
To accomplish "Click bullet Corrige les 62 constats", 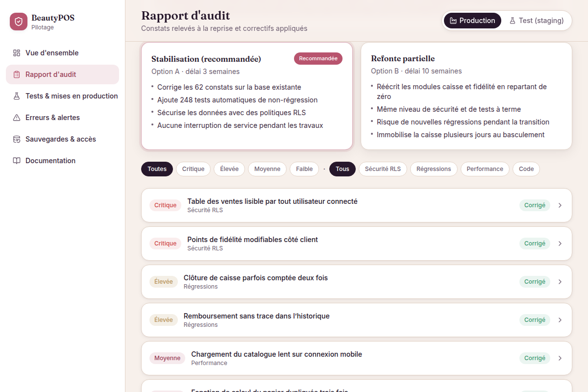I will pos(229,87).
